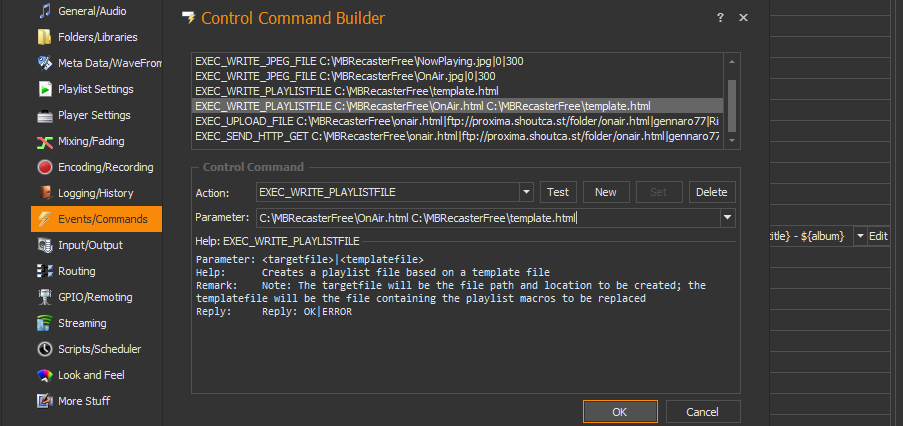Open the Parameter dropdown arrow
This screenshot has width=903, height=426.
728,217
